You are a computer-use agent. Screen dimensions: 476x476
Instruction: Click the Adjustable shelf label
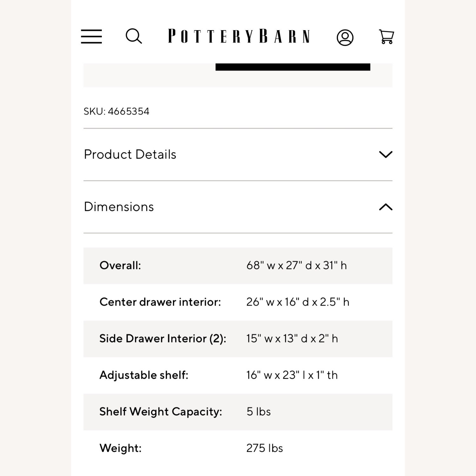point(144,375)
